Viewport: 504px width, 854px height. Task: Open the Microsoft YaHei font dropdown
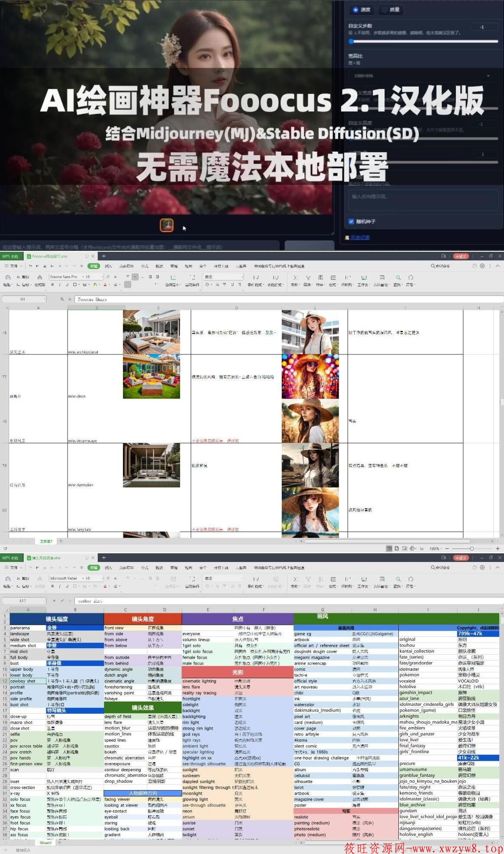[77, 578]
